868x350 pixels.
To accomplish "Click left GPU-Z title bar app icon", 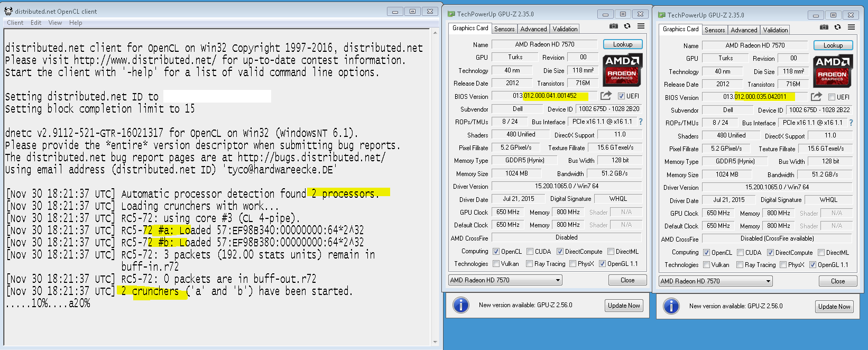I will point(451,14).
